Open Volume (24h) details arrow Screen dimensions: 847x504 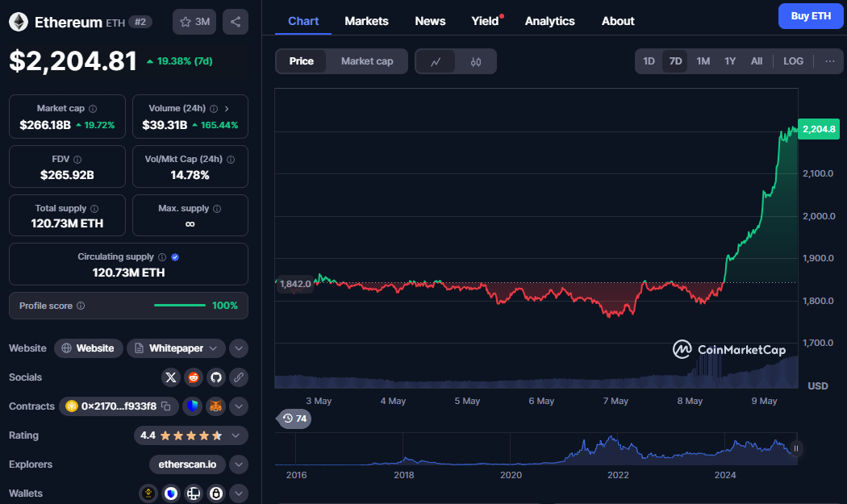tap(227, 109)
